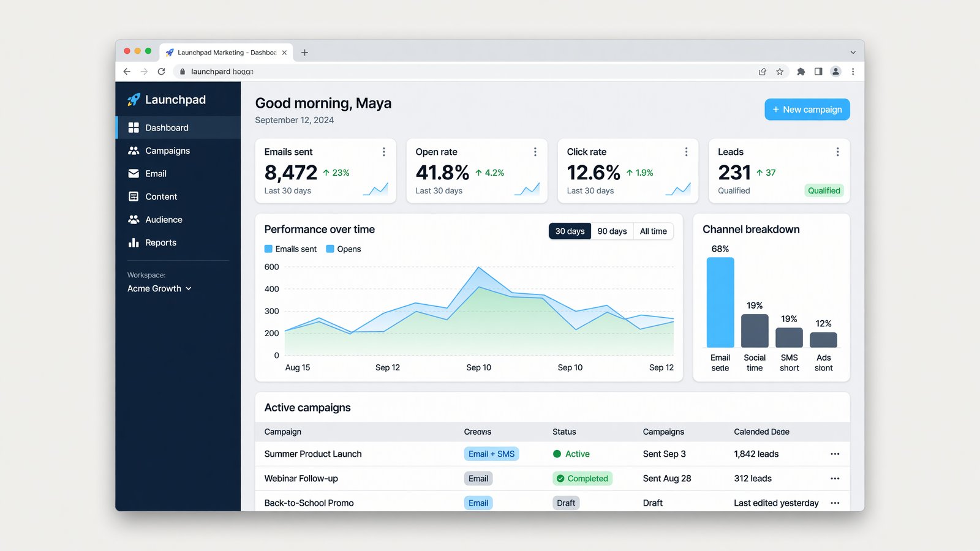
Task: Open Webinar Follow-up row actions menu
Action: tap(835, 479)
